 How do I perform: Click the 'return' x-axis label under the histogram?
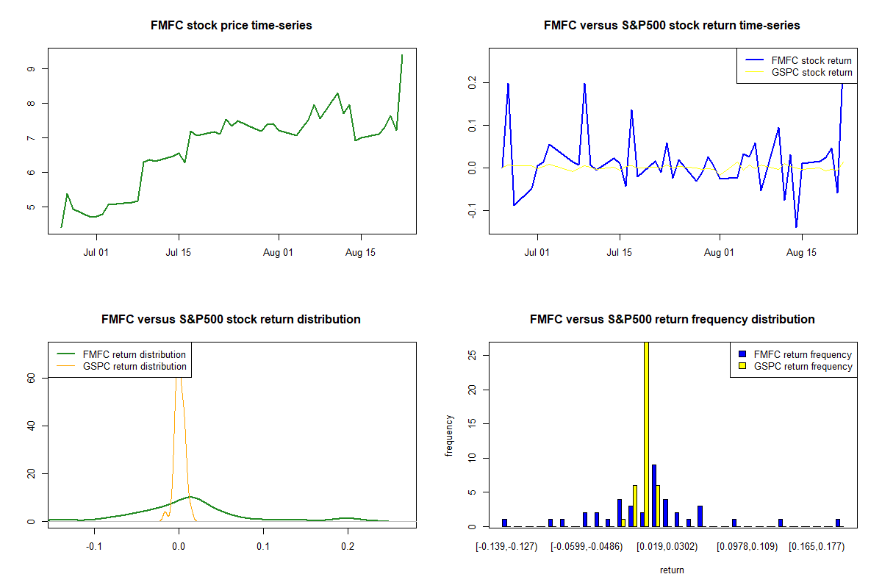(672, 570)
